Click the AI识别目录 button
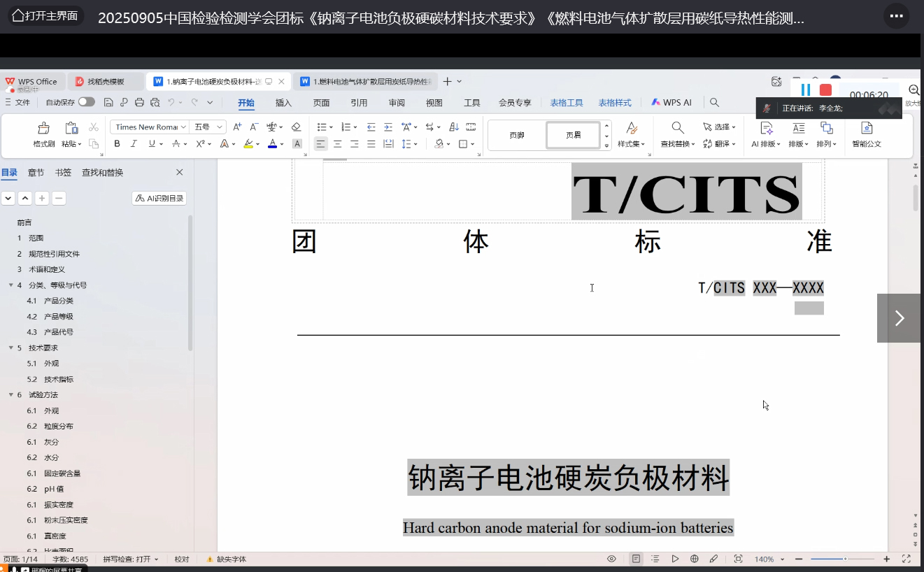Image resolution: width=924 pixels, height=572 pixels. coord(159,199)
